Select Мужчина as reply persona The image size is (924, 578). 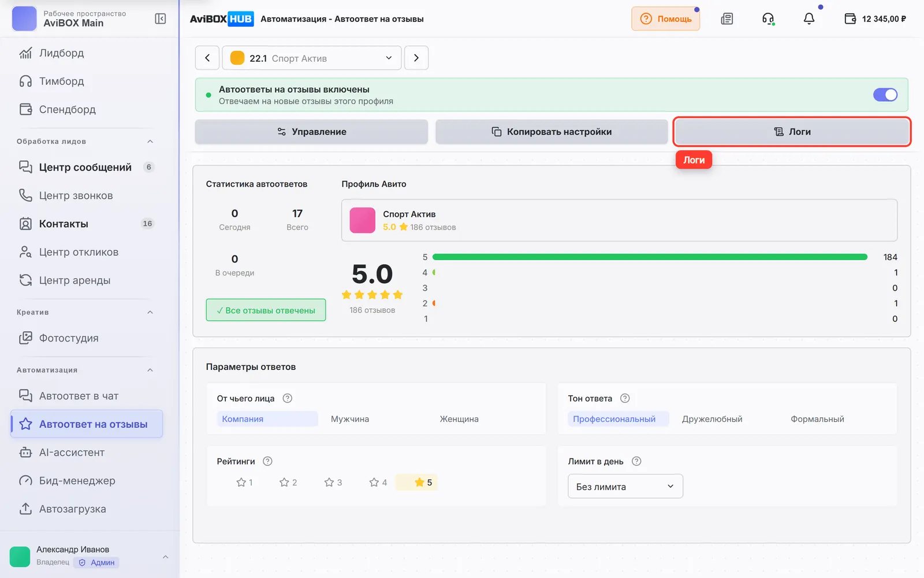point(350,419)
